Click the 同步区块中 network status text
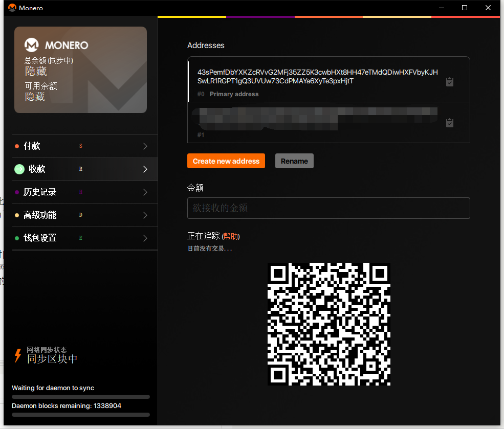The height and width of the screenshot is (429, 504). click(x=52, y=358)
